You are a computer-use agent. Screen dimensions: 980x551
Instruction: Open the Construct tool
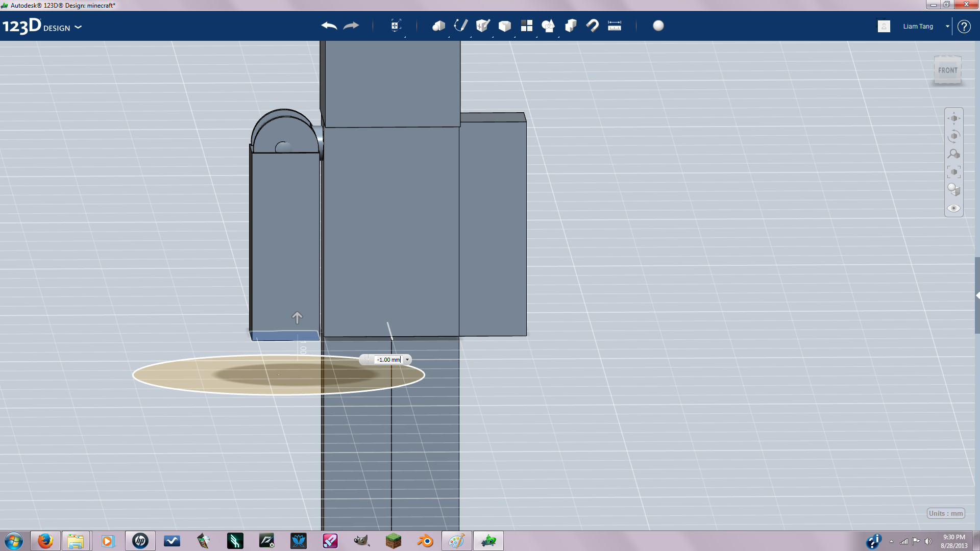click(483, 26)
